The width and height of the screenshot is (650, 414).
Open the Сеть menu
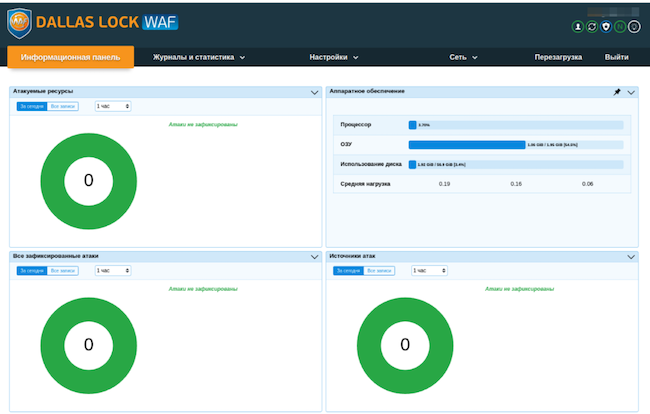click(463, 57)
